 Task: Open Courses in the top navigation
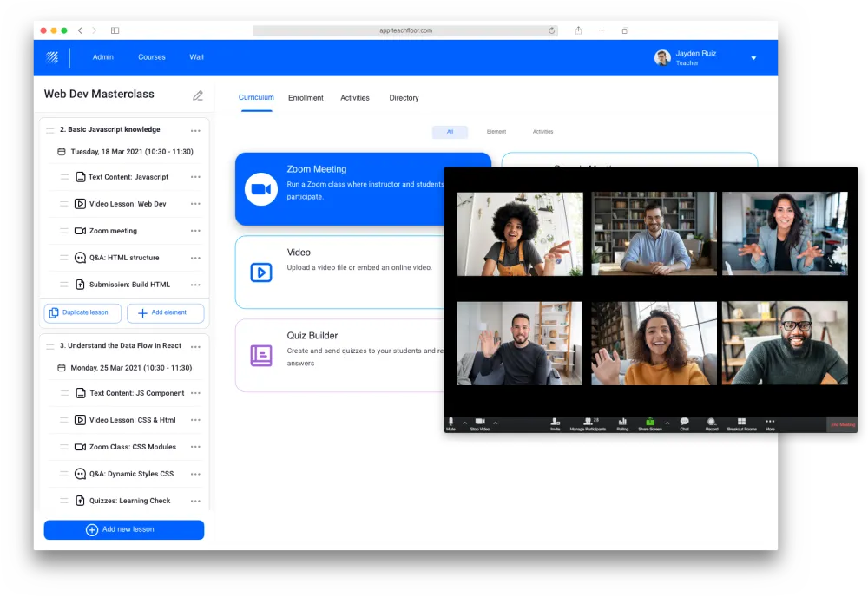coord(151,56)
